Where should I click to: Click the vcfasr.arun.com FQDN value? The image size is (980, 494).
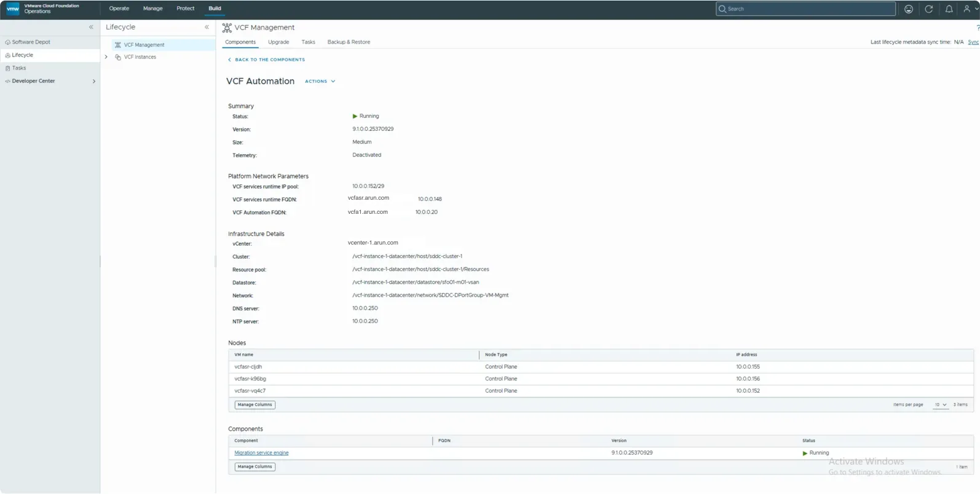pyautogui.click(x=368, y=198)
